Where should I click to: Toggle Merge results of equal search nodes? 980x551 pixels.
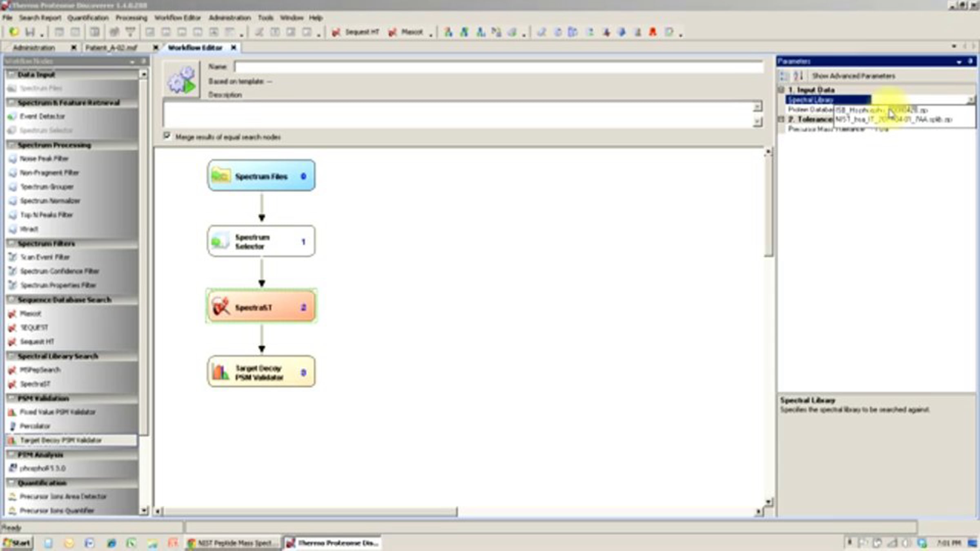[x=167, y=136]
